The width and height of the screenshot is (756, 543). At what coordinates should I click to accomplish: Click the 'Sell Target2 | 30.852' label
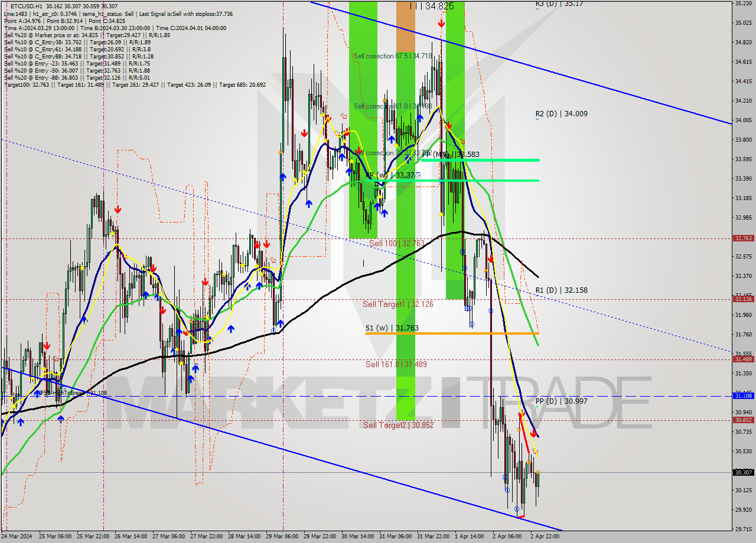(x=398, y=425)
